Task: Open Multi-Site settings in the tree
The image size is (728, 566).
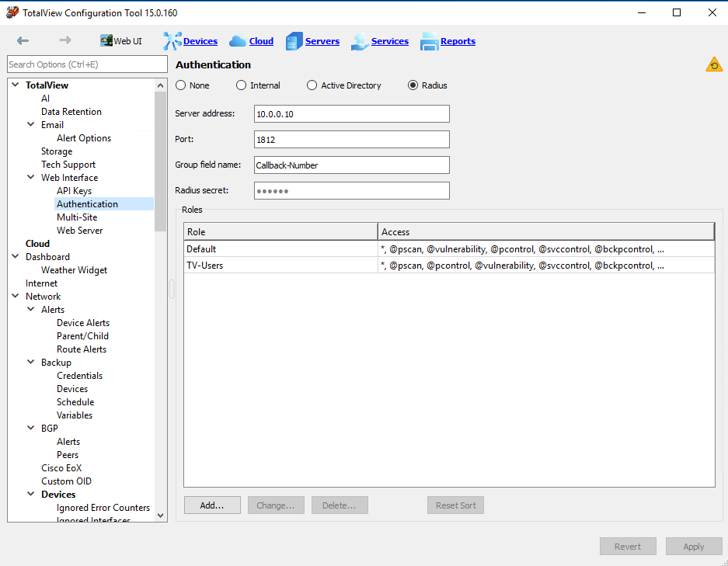Action: [77, 217]
